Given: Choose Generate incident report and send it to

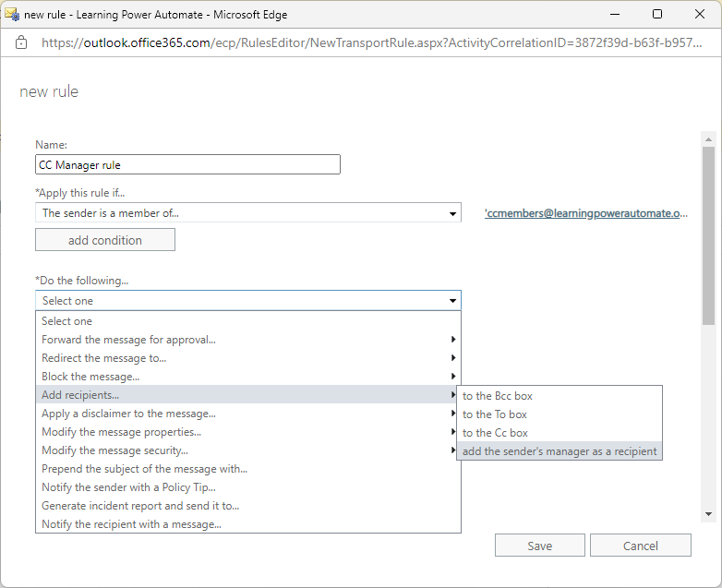Looking at the screenshot, I should [x=140, y=506].
